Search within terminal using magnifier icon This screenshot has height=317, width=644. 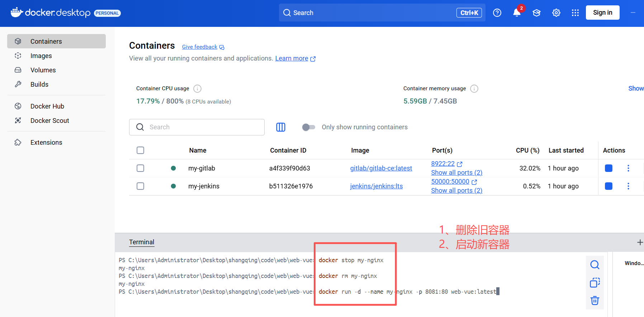(x=595, y=265)
